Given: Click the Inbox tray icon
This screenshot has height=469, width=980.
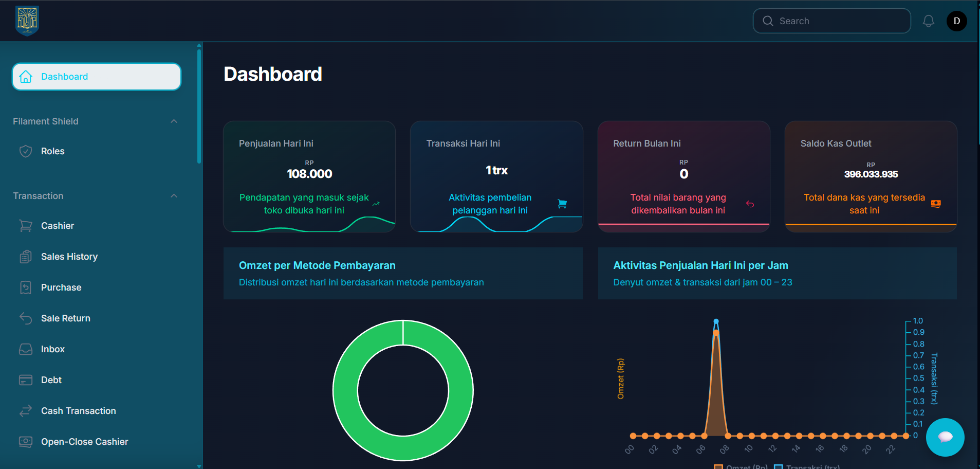Looking at the screenshot, I should [26, 349].
